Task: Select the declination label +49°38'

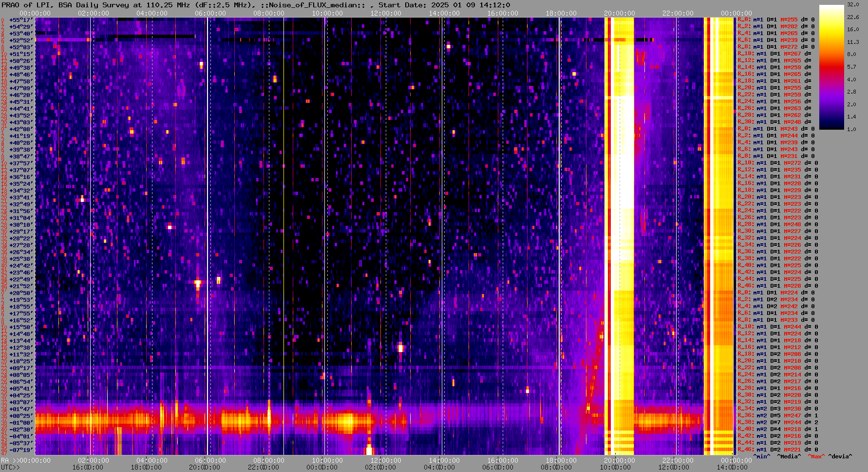Action: point(21,68)
